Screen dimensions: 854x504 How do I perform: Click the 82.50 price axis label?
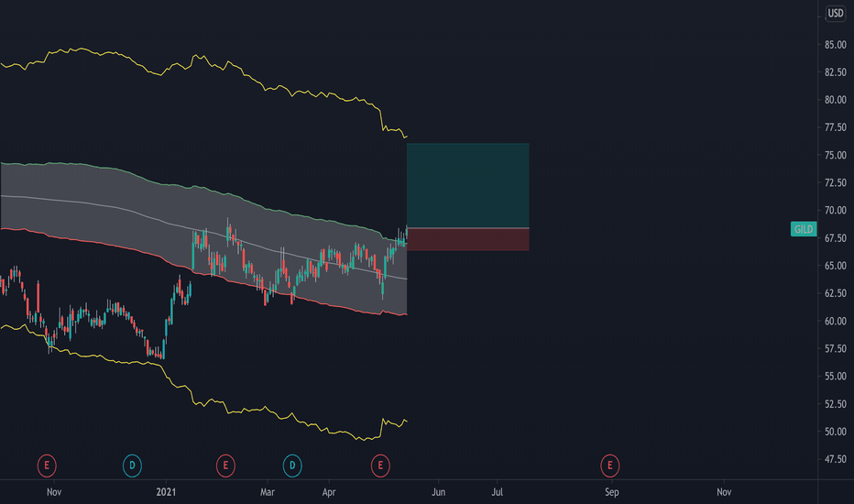(836, 71)
